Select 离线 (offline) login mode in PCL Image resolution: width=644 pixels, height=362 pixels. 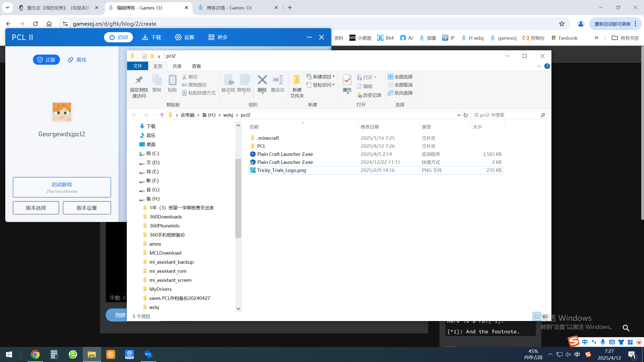(x=77, y=60)
